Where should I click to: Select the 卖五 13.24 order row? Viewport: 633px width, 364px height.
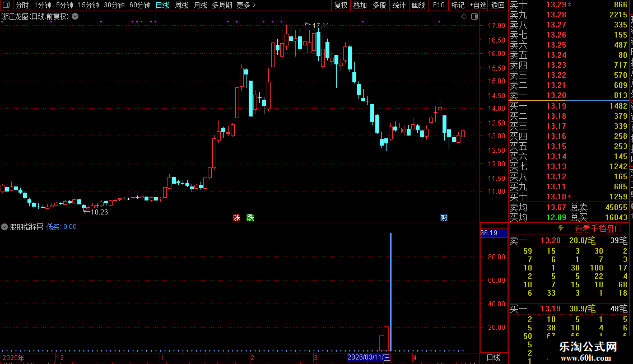click(x=569, y=55)
